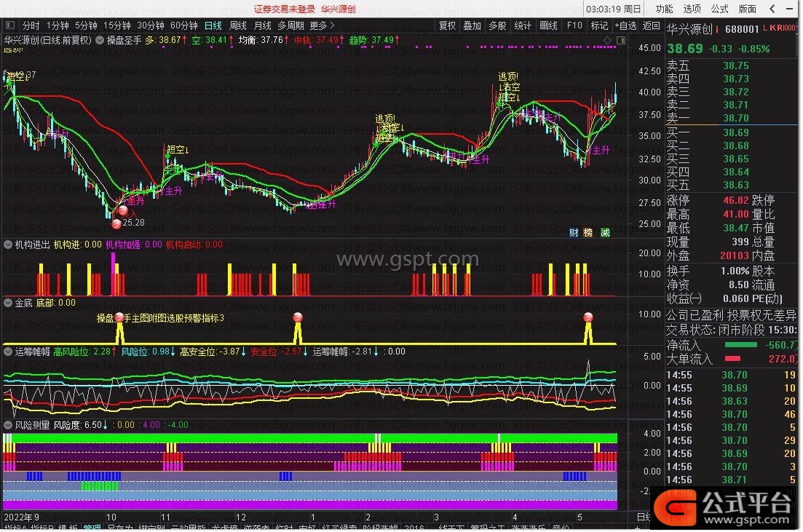Screen dimensions: 803x532
Task: Click the red 'R' tag near 688001
Action: [780, 28]
